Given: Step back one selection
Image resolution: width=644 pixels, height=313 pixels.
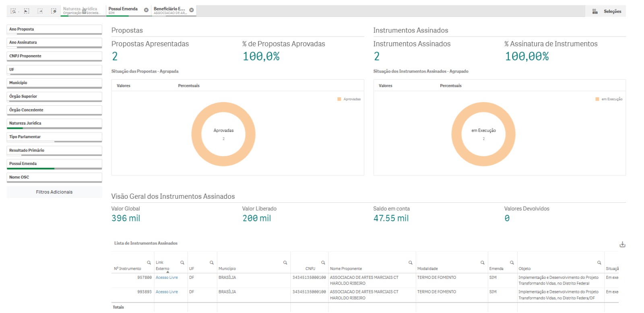Looking at the screenshot, I should pos(27,11).
